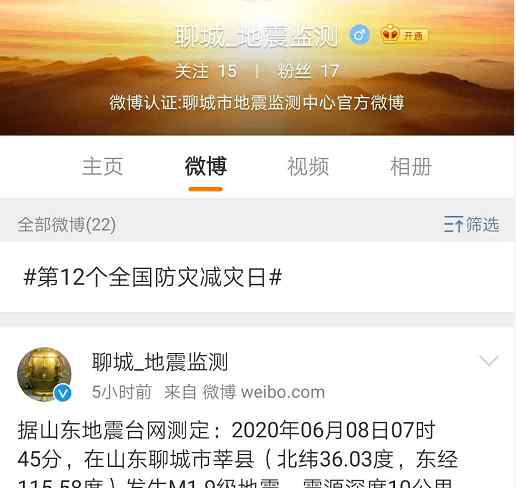The image size is (516, 488).
Task: Open the 视频 tab
Action: (x=308, y=166)
